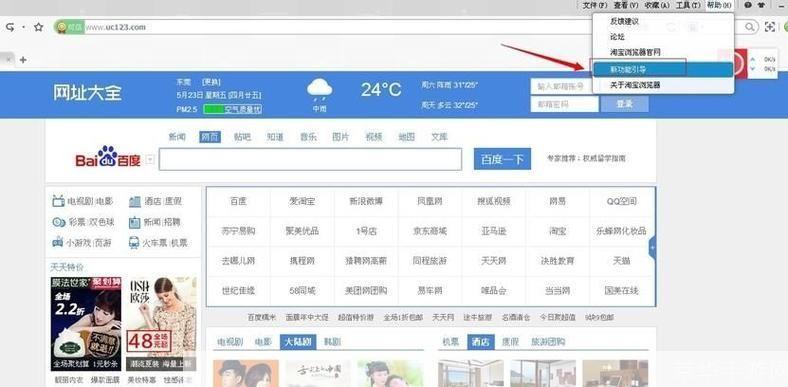Click the TV icon beside 电视剧

tap(58, 202)
